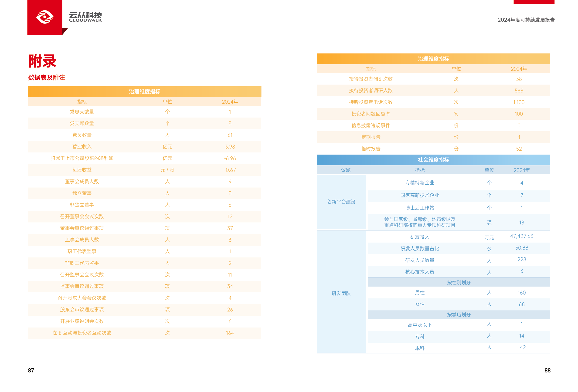Select the 归属于上市公司股东的净利润 row

[x=82, y=158]
